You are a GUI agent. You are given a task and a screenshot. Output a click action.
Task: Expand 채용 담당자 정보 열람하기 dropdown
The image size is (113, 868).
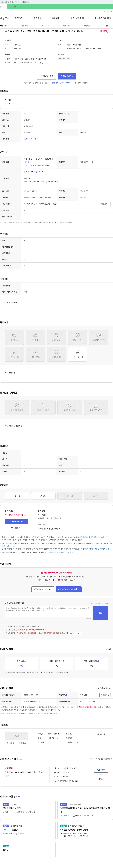click(x=69, y=589)
